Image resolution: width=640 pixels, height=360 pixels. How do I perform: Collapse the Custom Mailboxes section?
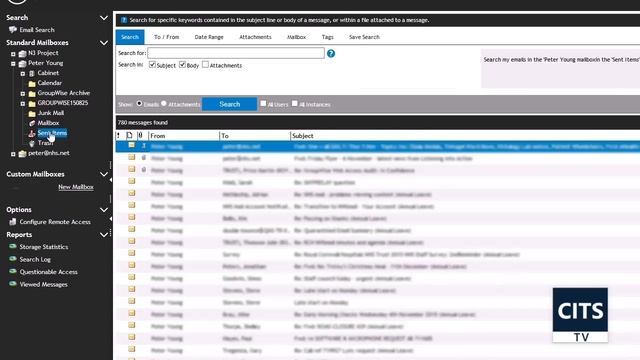104,174
